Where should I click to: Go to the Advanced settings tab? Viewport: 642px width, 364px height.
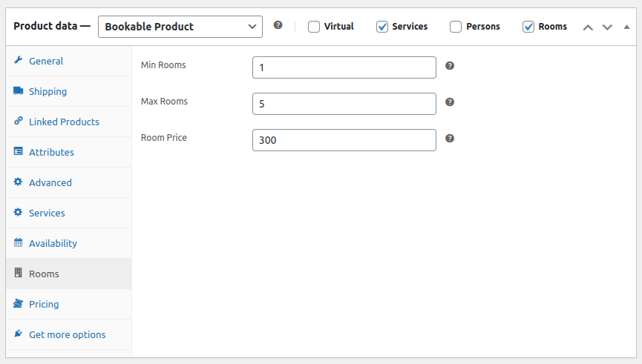50,182
